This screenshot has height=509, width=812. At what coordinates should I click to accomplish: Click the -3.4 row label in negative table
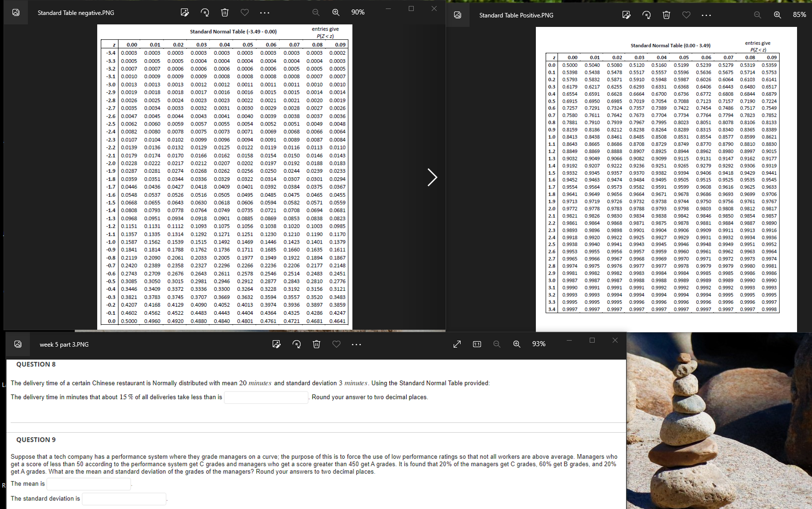[110, 53]
